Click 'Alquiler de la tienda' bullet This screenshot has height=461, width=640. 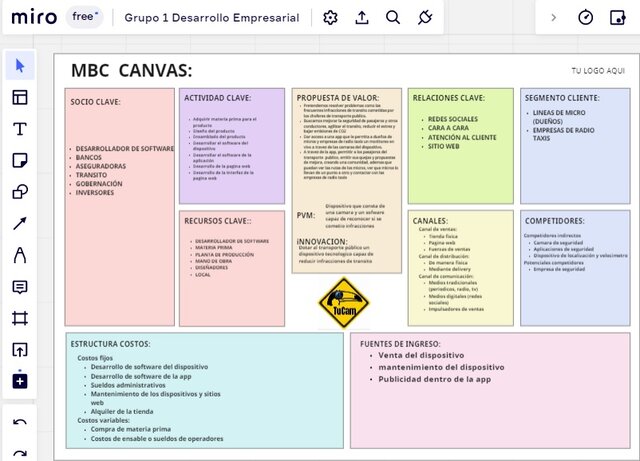point(122,412)
